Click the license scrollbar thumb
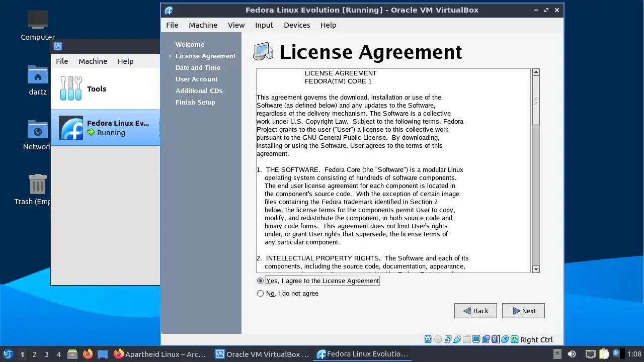The width and height of the screenshot is (644, 362). (x=536, y=101)
